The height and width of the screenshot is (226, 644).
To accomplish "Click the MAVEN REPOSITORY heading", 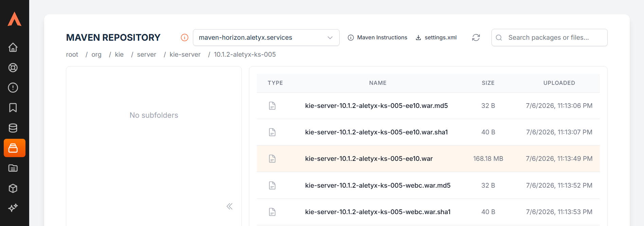I will click(113, 37).
